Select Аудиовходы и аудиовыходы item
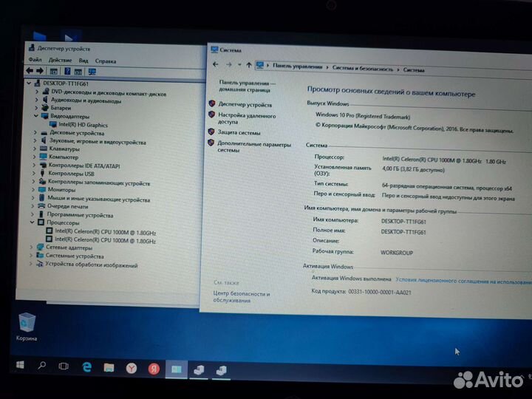Image resolution: width=532 pixels, height=399 pixels. 86,100
